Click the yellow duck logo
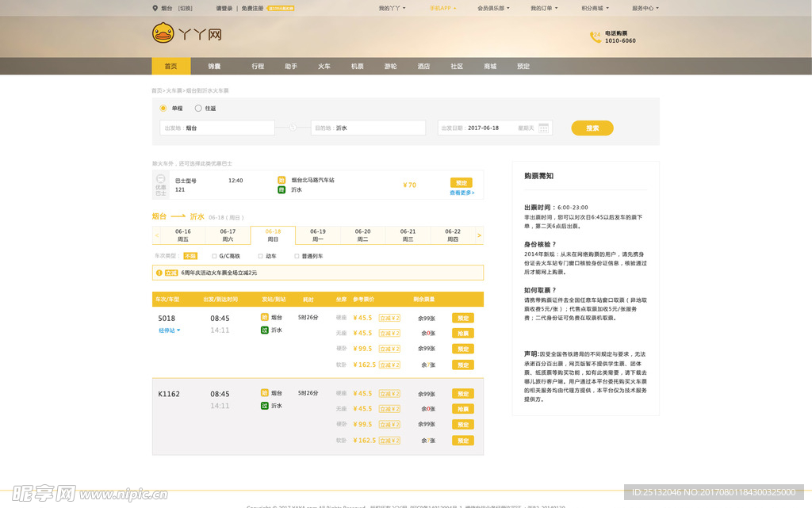 (163, 33)
